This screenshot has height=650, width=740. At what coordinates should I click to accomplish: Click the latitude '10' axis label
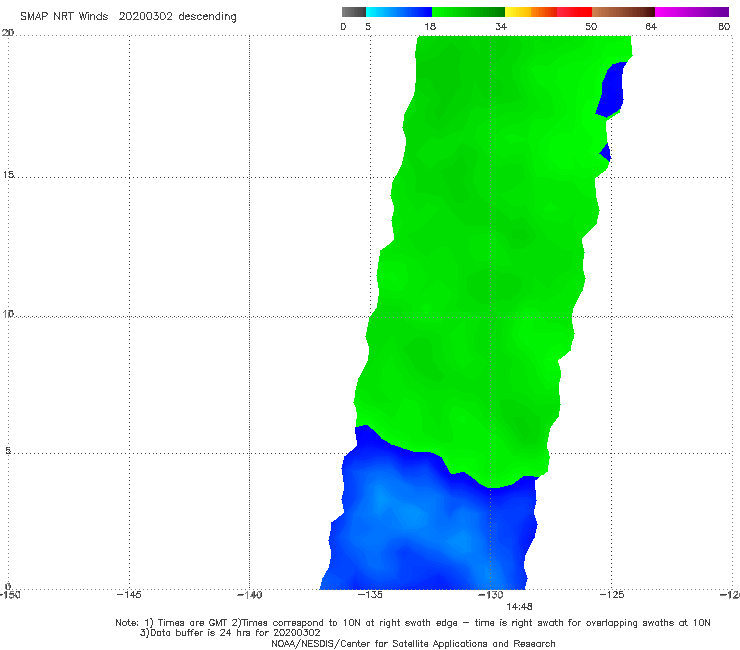[8, 314]
